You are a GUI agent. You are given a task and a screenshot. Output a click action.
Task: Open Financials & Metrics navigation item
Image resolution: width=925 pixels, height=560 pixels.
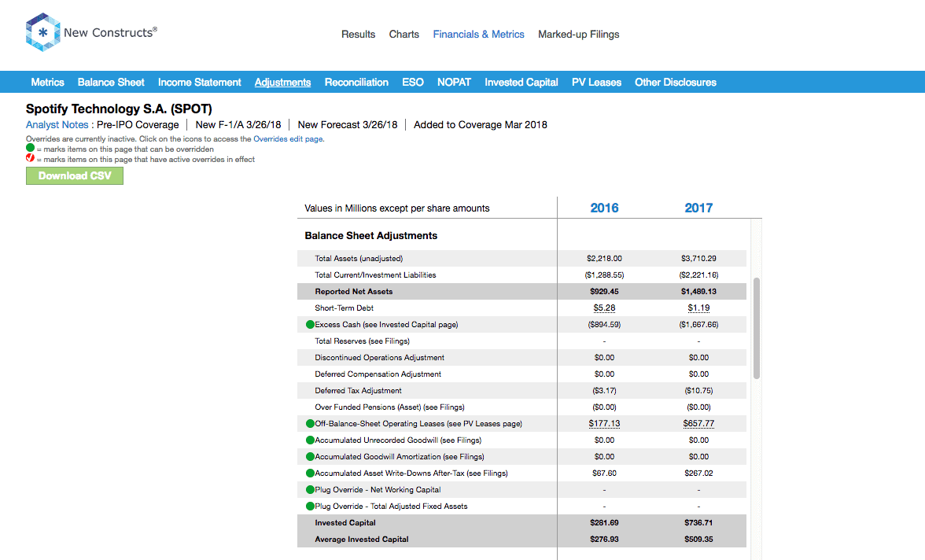[x=478, y=35]
